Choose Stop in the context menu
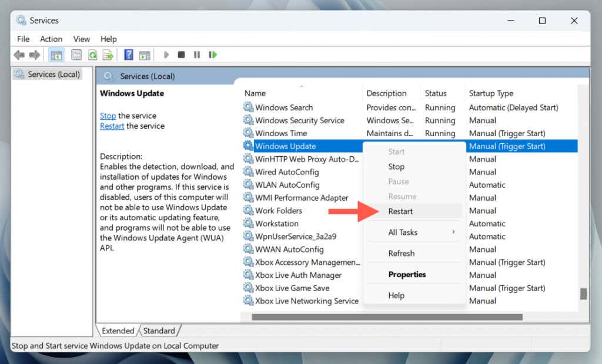This screenshot has height=364, width=602. tap(414, 167)
